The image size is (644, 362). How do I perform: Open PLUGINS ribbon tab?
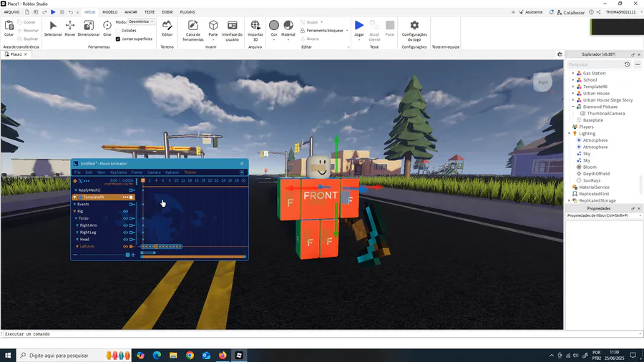point(187,12)
